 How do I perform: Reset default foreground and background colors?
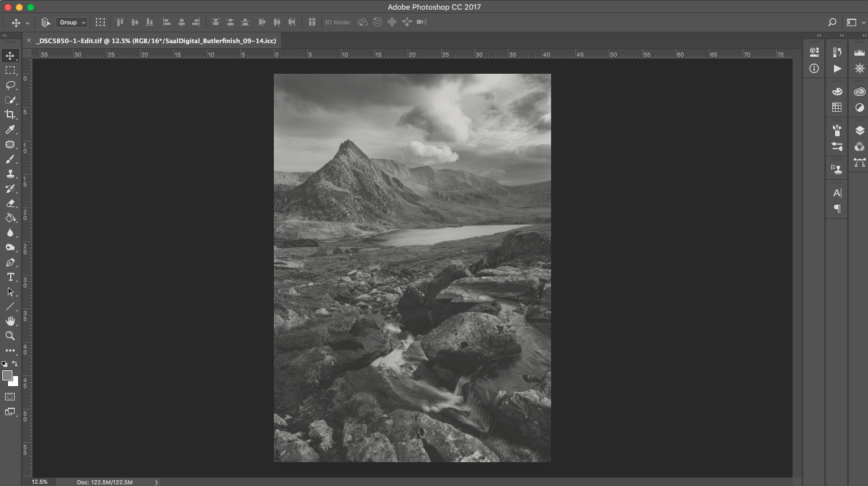[5, 364]
